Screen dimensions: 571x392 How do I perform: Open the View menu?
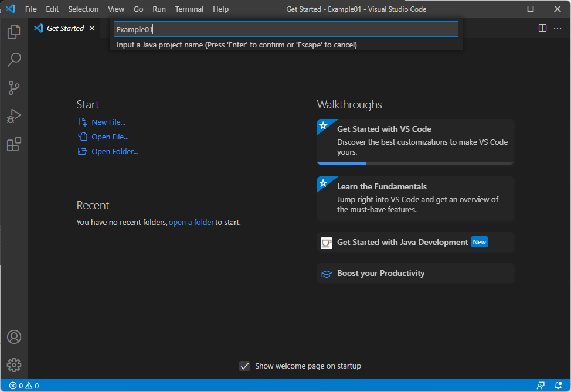click(x=116, y=9)
